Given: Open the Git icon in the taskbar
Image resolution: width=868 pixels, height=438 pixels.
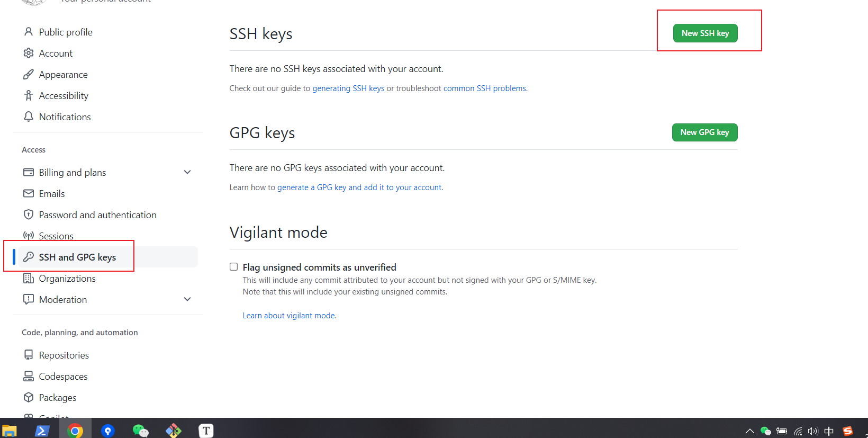Looking at the screenshot, I should [x=173, y=431].
